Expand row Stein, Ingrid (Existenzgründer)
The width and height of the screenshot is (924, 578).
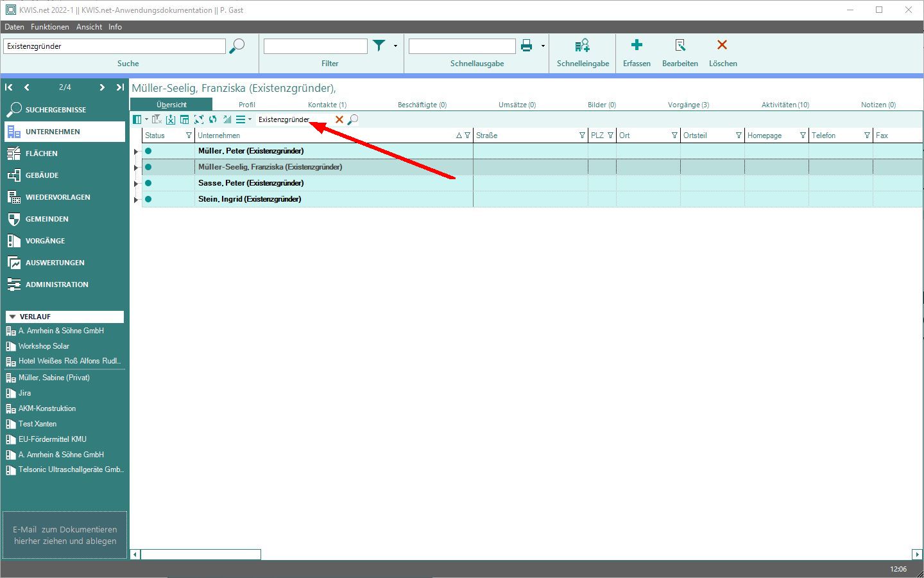tap(136, 200)
